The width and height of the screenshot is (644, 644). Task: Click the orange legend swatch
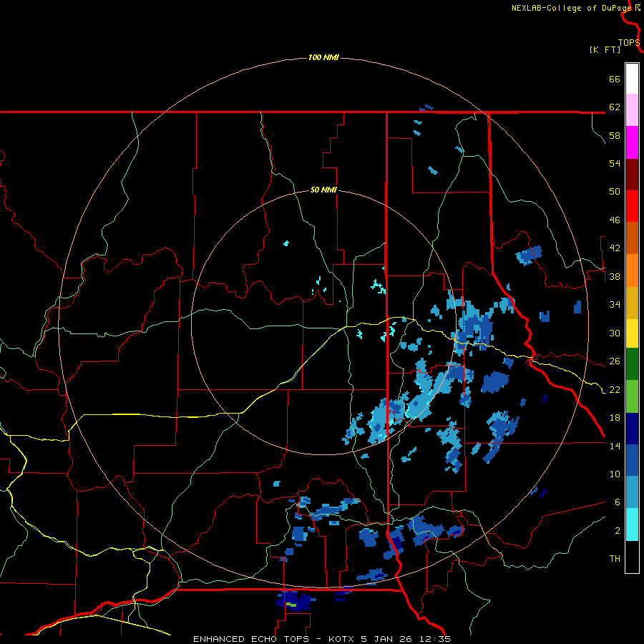coord(632,270)
